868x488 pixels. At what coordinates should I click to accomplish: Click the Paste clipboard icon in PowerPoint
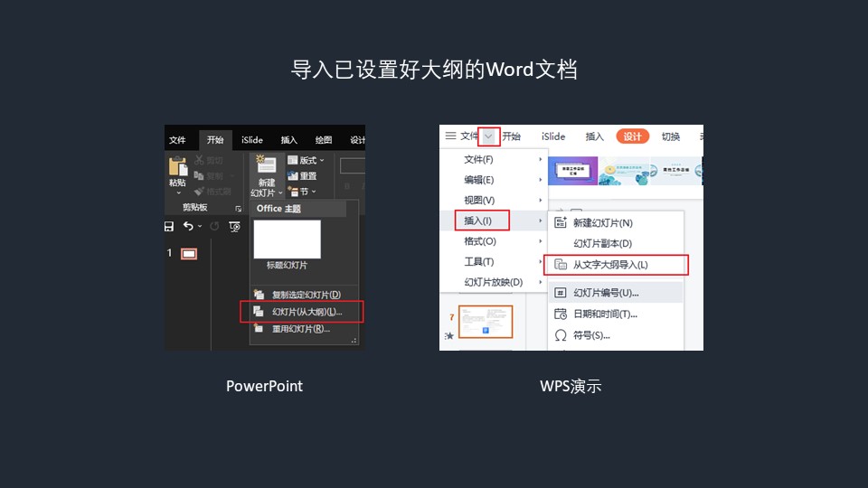click(x=178, y=166)
